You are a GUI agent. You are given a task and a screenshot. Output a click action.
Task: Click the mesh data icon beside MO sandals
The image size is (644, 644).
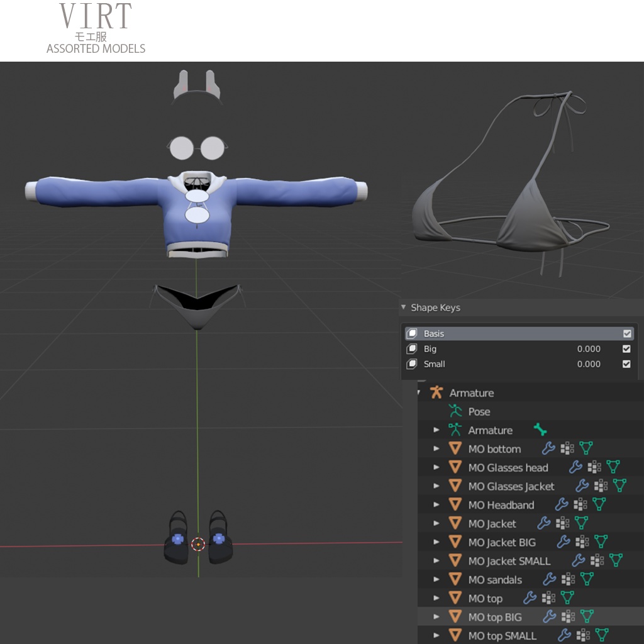pos(587,579)
